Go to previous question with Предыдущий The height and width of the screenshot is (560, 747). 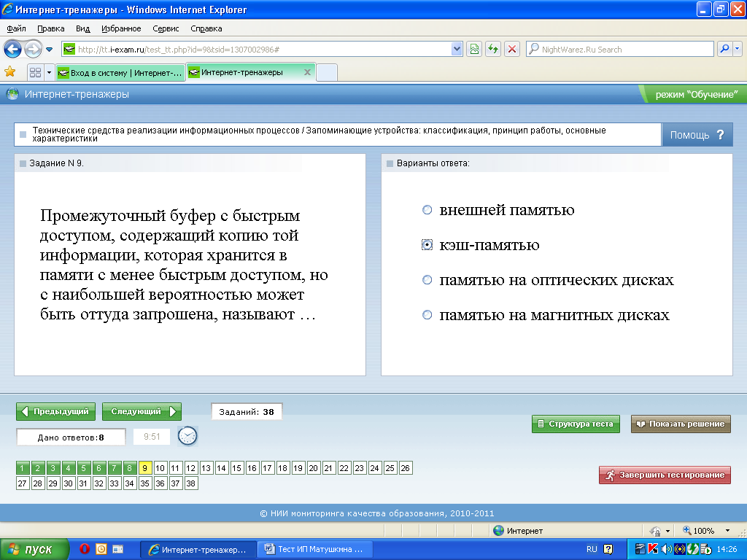click(x=55, y=411)
